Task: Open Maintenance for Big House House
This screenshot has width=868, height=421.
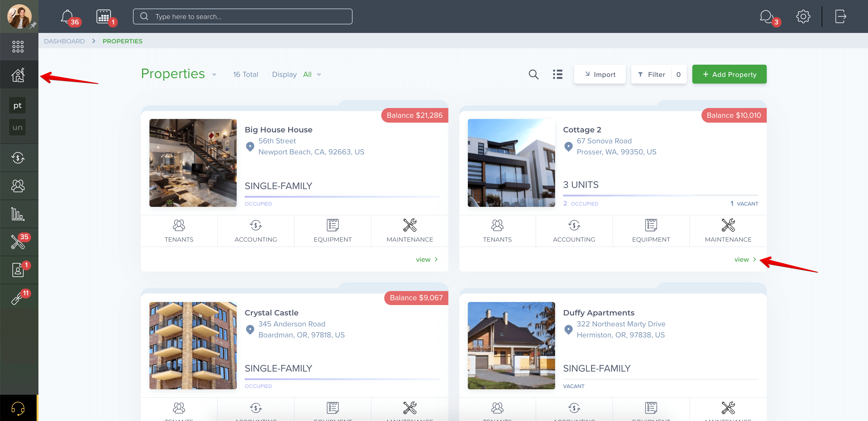Action: 410,231
